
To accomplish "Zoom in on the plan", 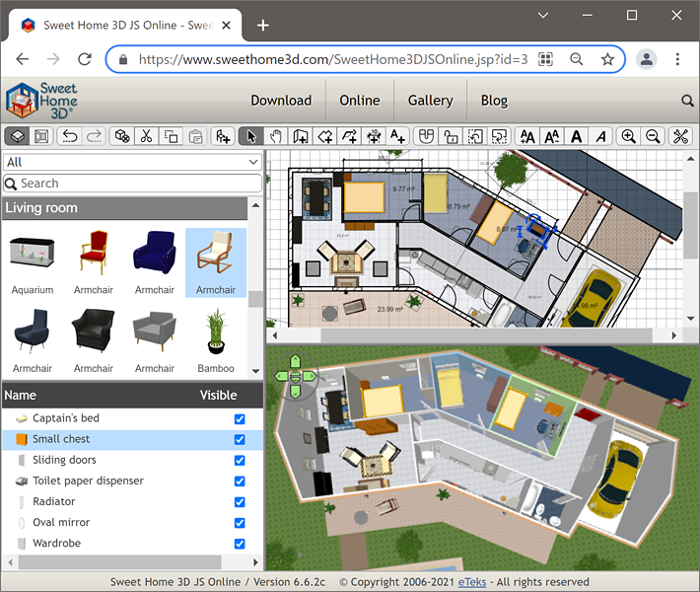I will click(628, 136).
